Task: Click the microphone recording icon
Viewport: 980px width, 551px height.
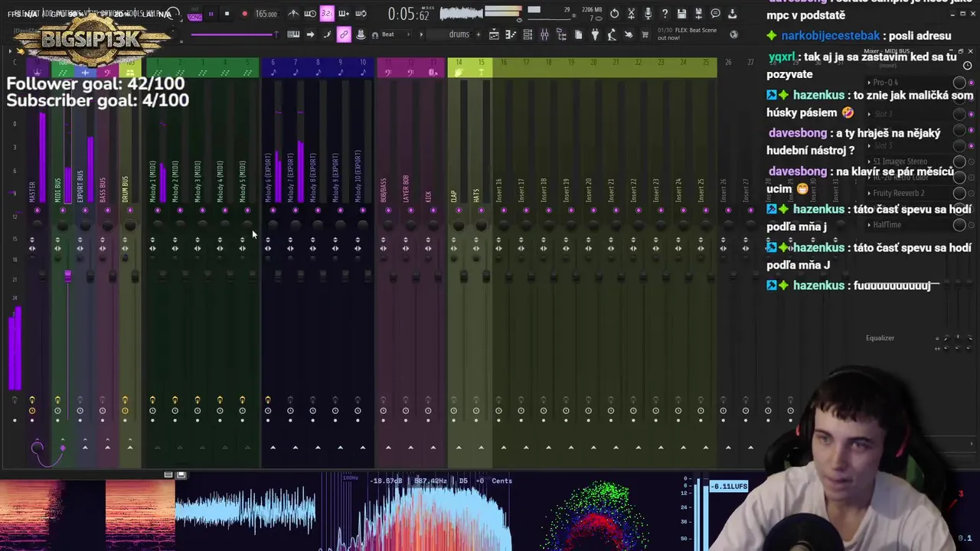Action: (x=648, y=14)
